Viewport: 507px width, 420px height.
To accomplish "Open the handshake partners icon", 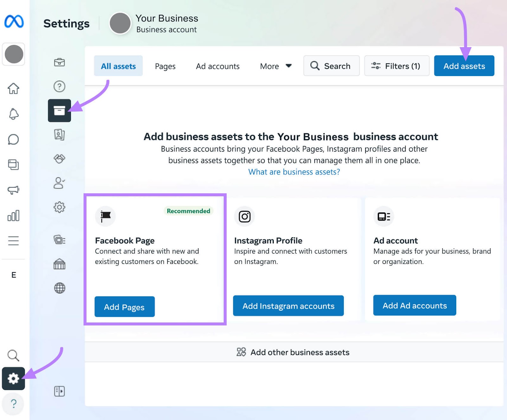I will pos(59,159).
